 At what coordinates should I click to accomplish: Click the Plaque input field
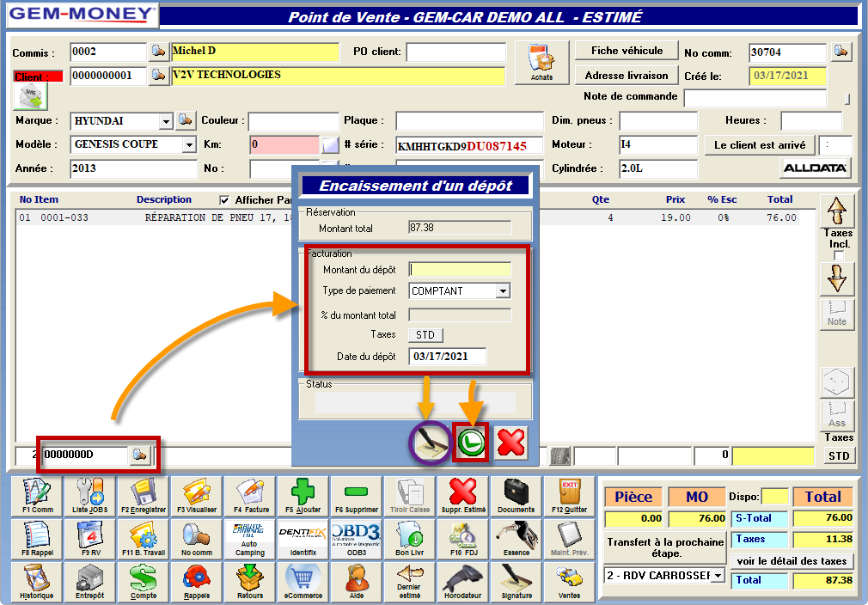tap(470, 121)
